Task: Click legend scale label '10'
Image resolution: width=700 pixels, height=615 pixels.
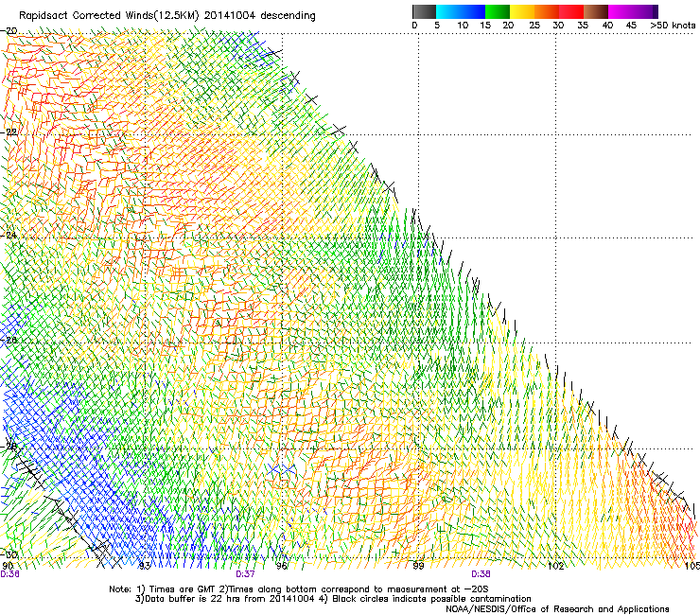Action: coord(463,26)
